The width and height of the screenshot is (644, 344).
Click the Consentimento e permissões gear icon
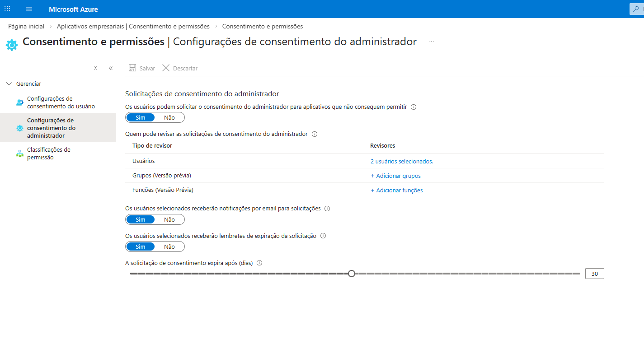click(x=11, y=44)
